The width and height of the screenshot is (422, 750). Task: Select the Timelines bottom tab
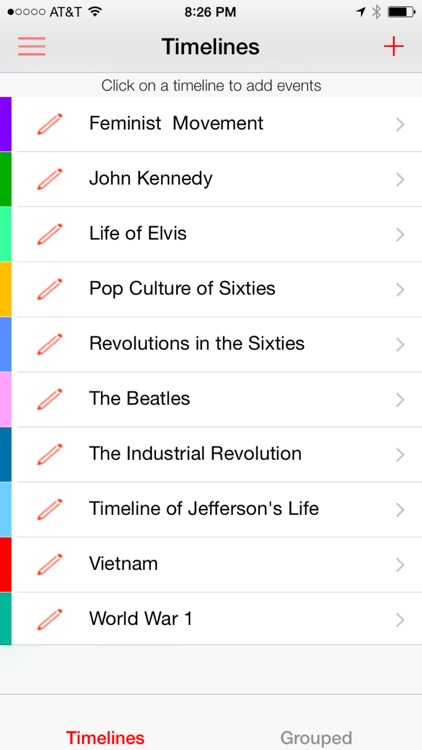(x=105, y=738)
